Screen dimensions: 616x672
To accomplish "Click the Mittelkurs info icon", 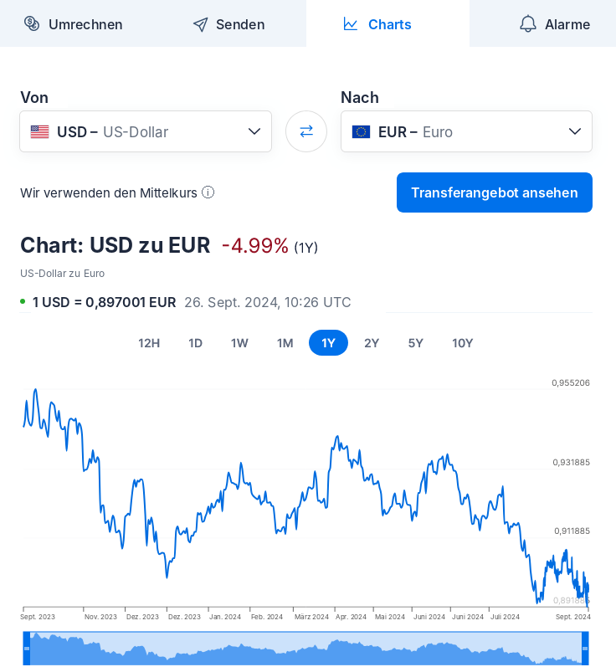I will (x=208, y=192).
